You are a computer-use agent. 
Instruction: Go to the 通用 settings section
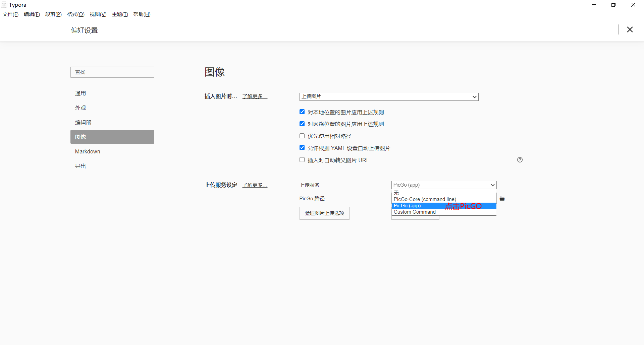(112, 93)
